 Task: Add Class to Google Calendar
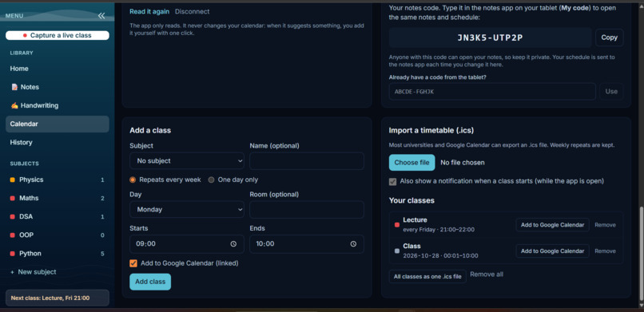[552, 251]
